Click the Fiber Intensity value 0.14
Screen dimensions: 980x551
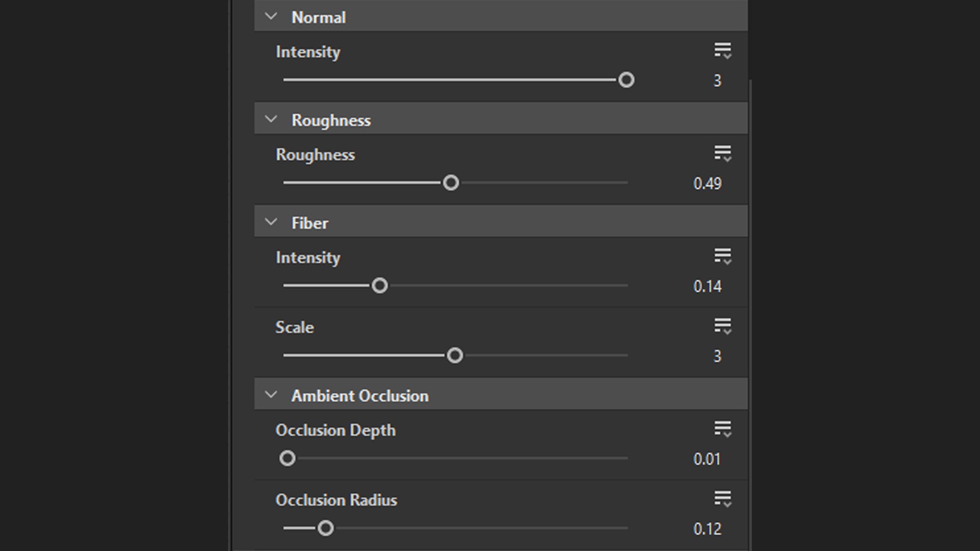click(707, 287)
